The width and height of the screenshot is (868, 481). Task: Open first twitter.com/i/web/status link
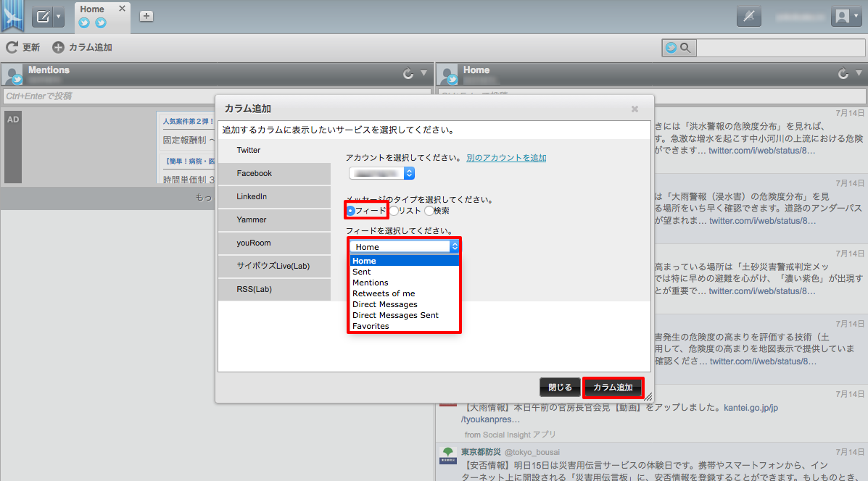(761, 151)
